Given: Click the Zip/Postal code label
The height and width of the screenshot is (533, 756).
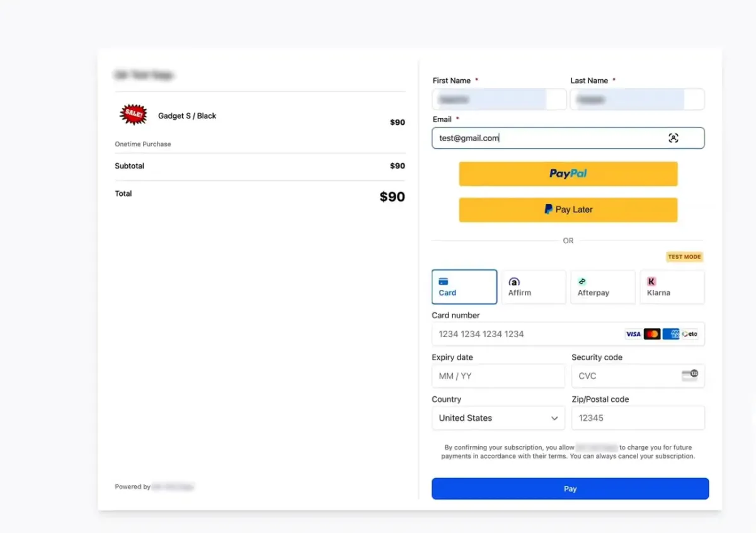Looking at the screenshot, I should point(600,399).
